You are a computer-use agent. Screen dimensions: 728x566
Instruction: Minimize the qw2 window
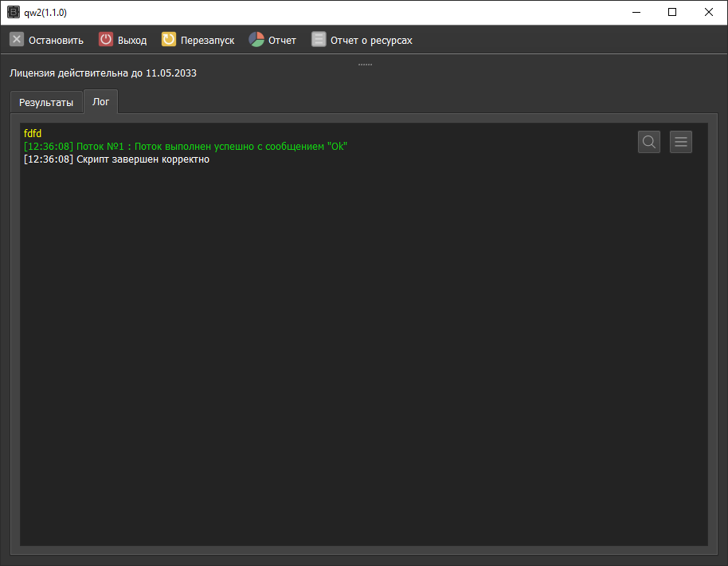click(x=636, y=12)
